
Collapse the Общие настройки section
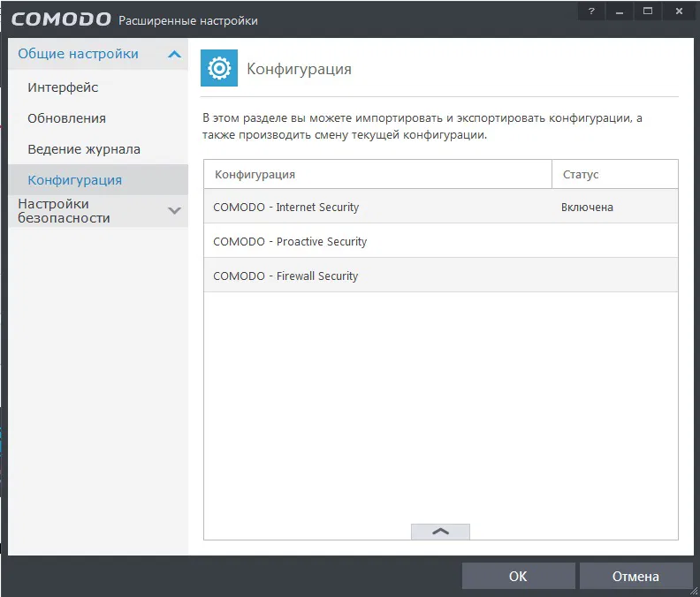(174, 55)
